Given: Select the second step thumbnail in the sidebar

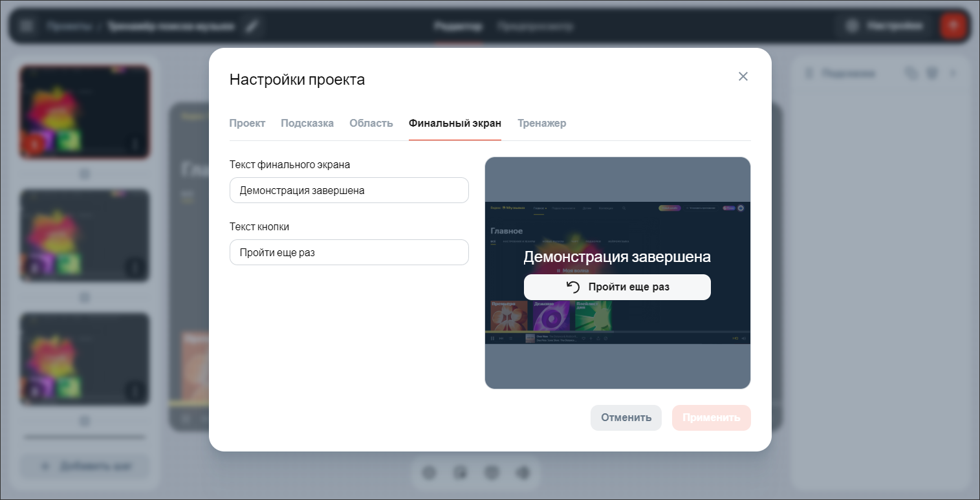Looking at the screenshot, I should 84,235.
